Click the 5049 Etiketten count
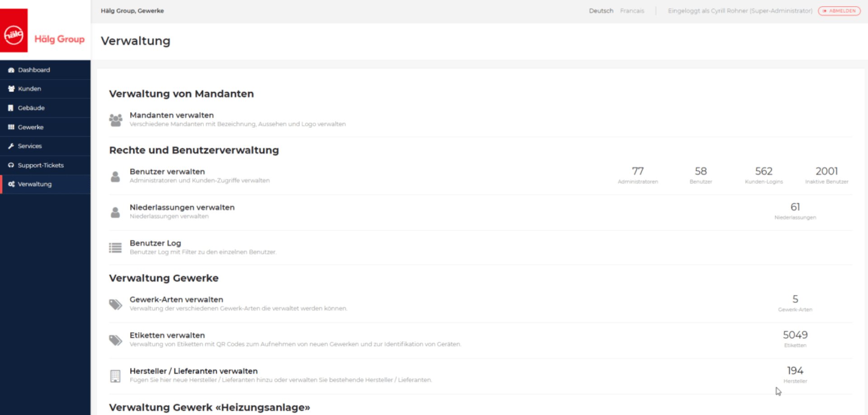 pos(795,339)
